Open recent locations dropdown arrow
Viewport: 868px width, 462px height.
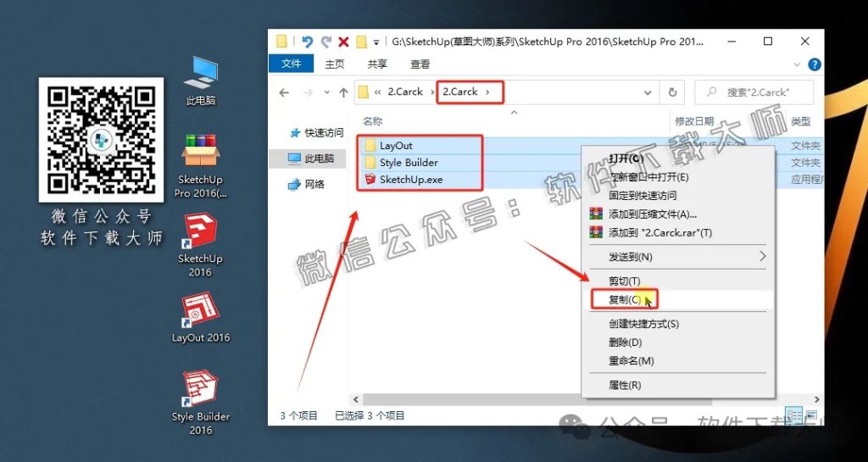point(326,92)
